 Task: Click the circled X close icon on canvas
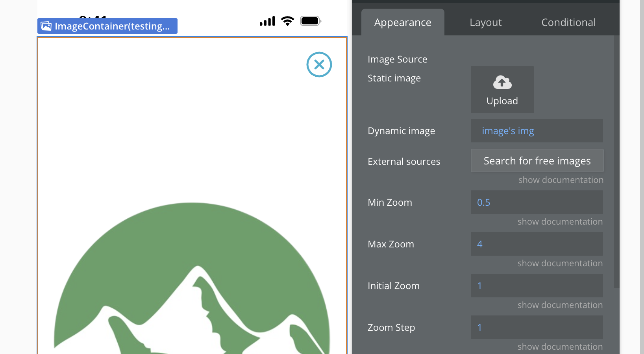319,65
